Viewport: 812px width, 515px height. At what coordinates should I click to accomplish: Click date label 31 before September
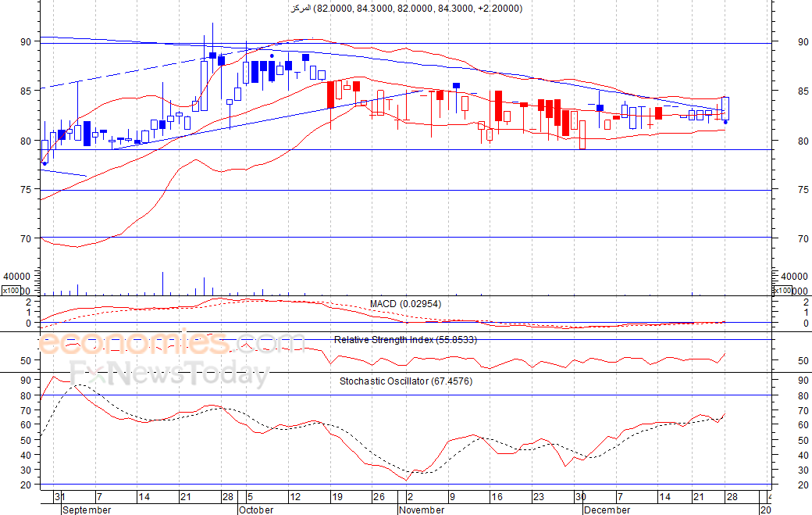[59, 497]
